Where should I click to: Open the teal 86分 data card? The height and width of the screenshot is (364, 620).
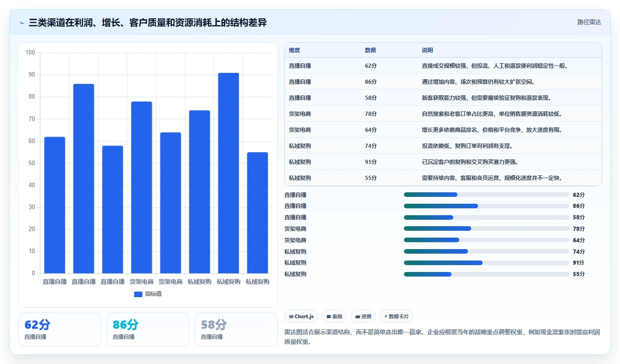(x=148, y=329)
